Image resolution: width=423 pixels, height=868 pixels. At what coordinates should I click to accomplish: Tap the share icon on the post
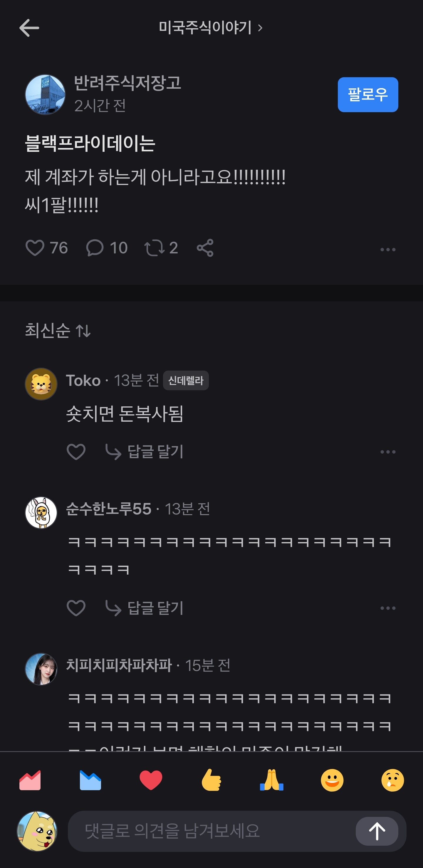pyautogui.click(x=205, y=248)
